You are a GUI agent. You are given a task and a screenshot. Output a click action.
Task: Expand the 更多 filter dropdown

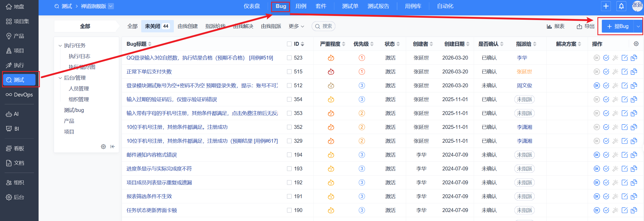coord(296,26)
